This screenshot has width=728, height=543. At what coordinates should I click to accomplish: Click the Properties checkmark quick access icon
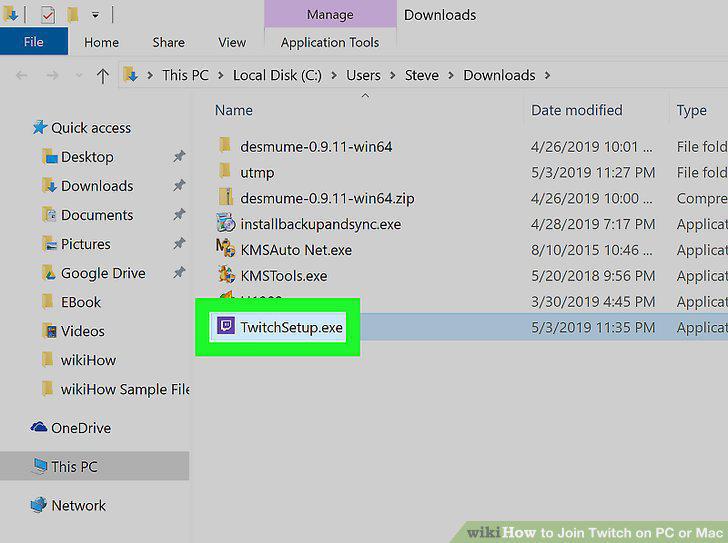pos(48,15)
